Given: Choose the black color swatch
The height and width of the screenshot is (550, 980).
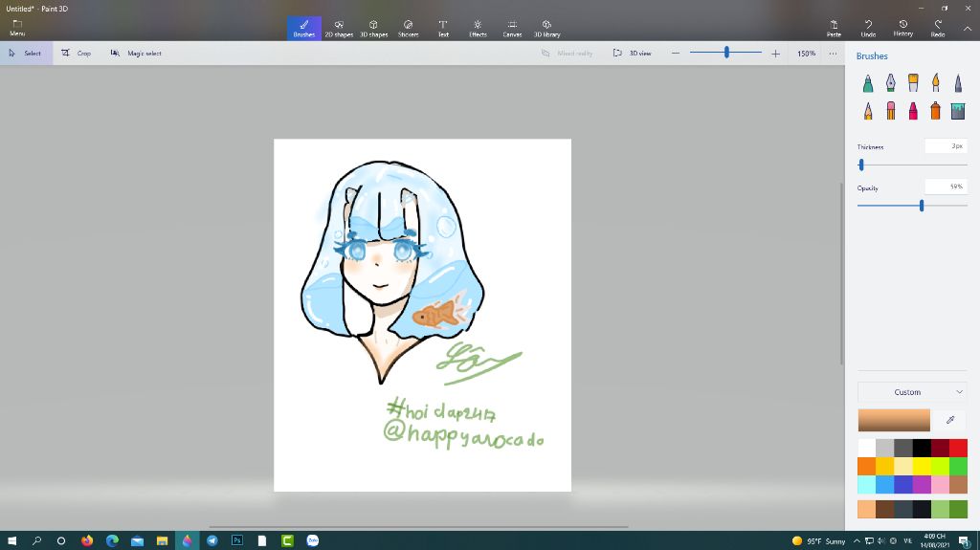Looking at the screenshot, I should click(922, 448).
